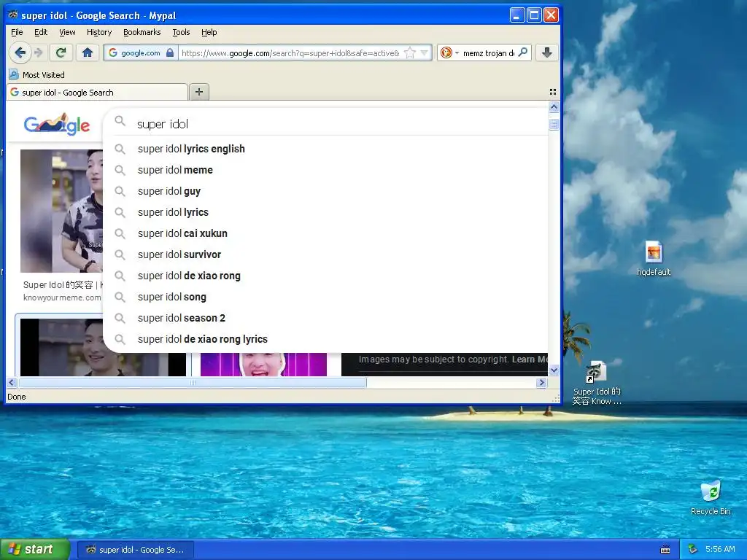Open the History menu
Screen dimensions: 747x560
pos(99,32)
